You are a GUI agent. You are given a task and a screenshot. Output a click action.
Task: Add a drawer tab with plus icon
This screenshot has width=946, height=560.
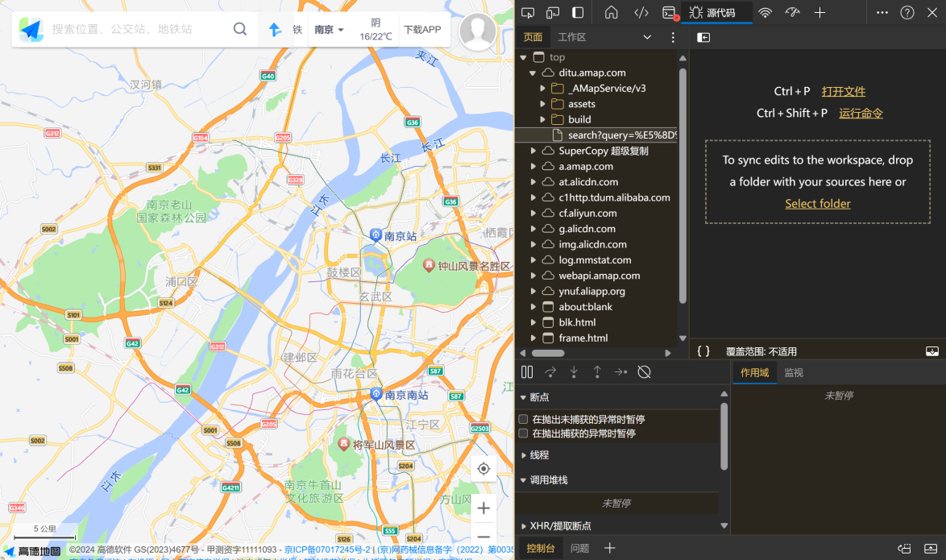610,548
